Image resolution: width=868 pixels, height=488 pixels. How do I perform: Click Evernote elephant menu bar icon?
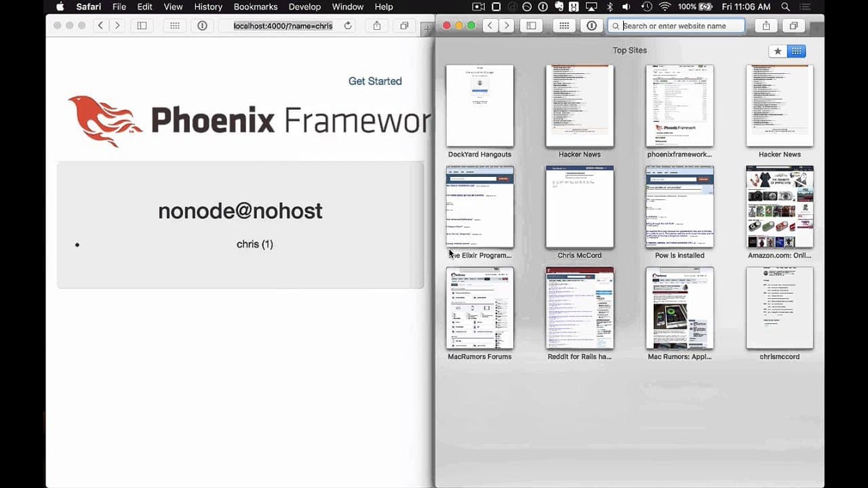point(559,7)
